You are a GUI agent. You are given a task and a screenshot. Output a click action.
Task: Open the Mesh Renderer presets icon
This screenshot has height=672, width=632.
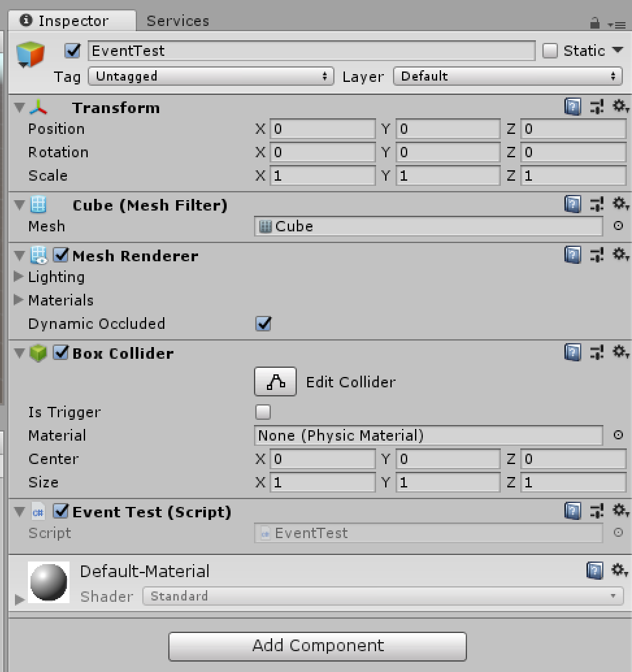(596, 254)
